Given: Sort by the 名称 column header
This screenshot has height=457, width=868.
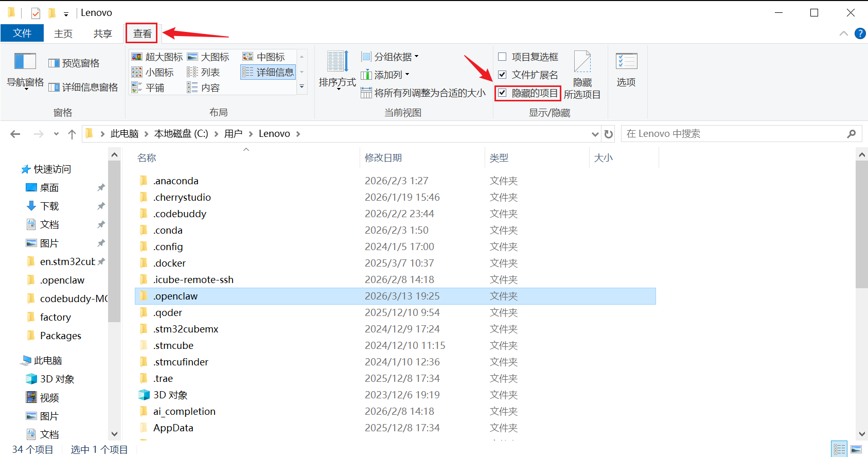Looking at the screenshot, I should click(147, 158).
